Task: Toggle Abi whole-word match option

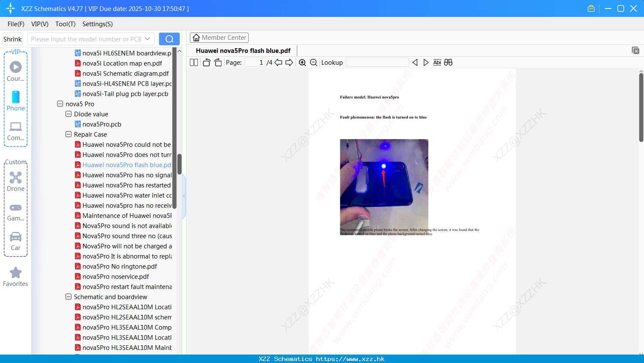Action: tap(437, 62)
